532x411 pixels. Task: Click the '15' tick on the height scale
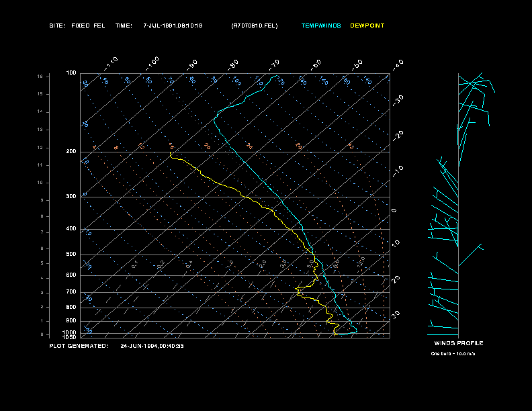[40, 94]
